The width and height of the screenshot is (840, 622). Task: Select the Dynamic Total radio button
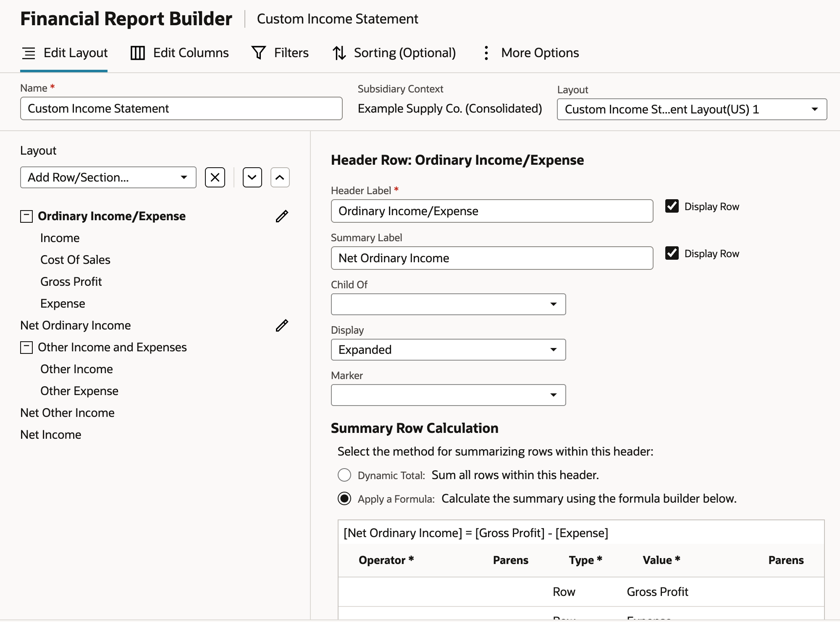click(x=344, y=475)
